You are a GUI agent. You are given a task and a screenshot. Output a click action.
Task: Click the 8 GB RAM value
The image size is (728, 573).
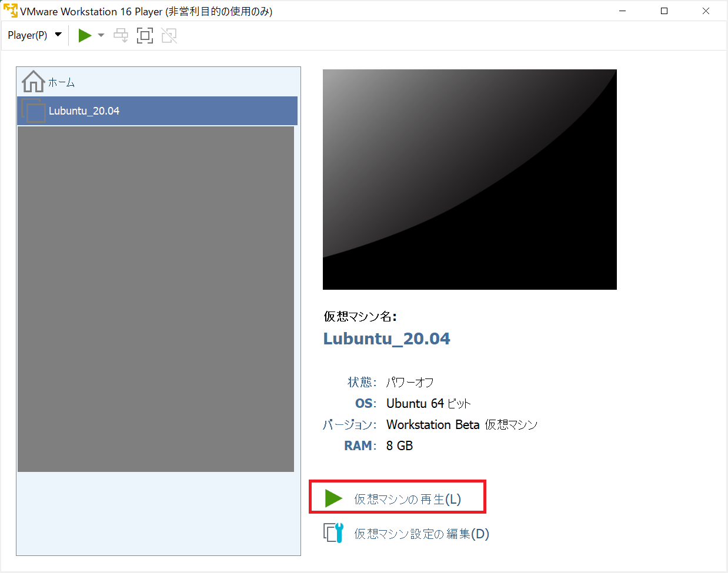point(400,446)
